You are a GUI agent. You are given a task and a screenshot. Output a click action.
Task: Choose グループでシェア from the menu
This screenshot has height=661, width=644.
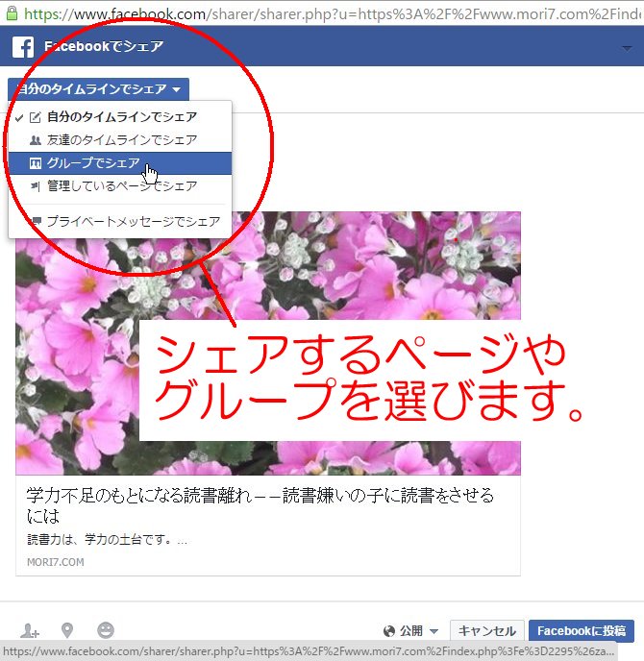point(120,163)
